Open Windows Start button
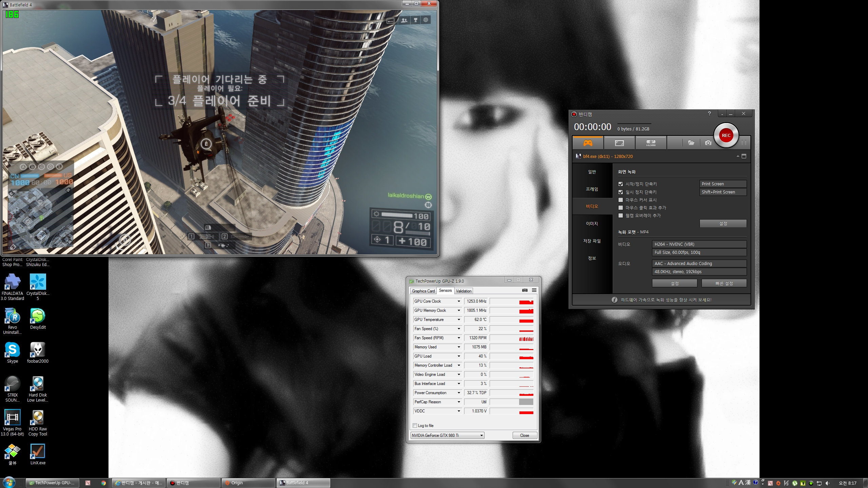 click(9, 483)
